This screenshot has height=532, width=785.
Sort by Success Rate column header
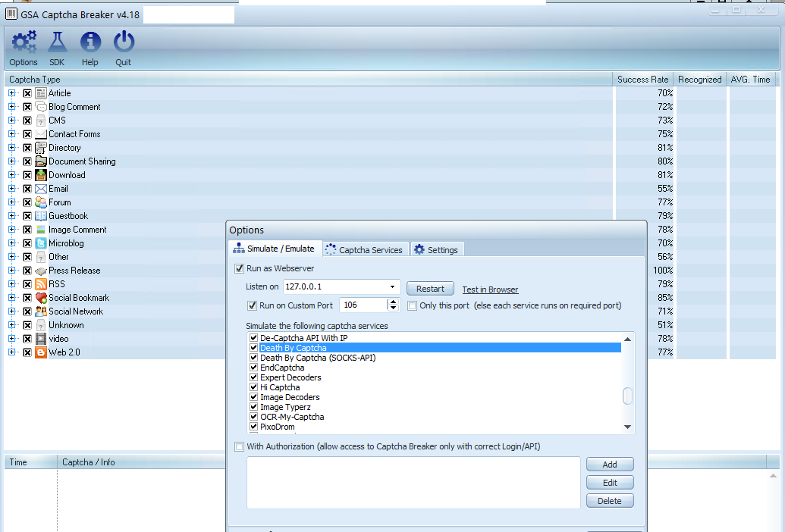tap(643, 79)
